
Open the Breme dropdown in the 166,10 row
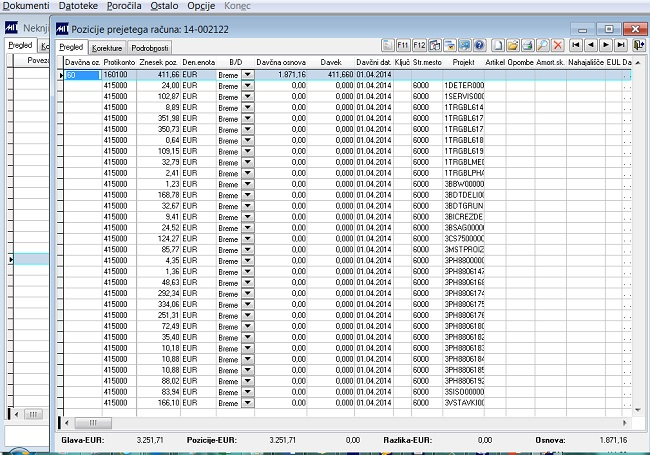click(247, 403)
